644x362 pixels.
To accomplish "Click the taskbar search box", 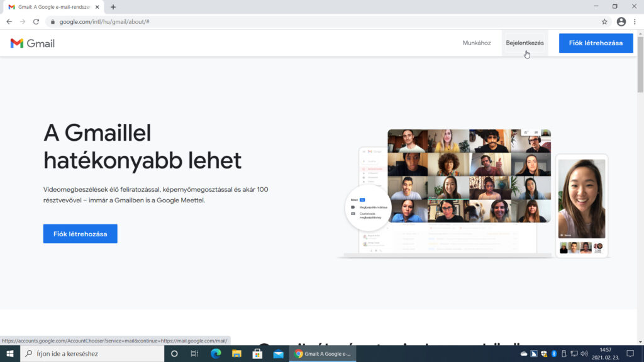I will [92, 353].
